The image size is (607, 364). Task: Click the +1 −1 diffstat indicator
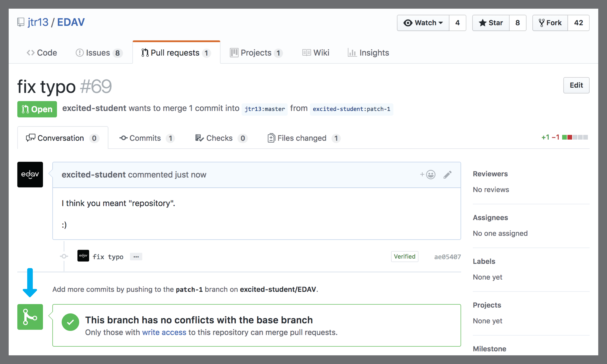coord(564,137)
